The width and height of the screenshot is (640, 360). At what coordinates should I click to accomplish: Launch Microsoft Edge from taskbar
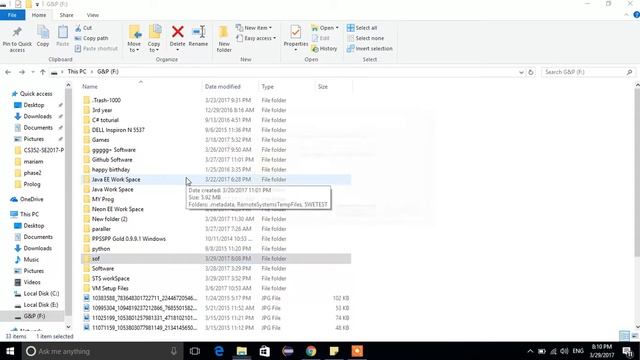[x=219, y=351]
